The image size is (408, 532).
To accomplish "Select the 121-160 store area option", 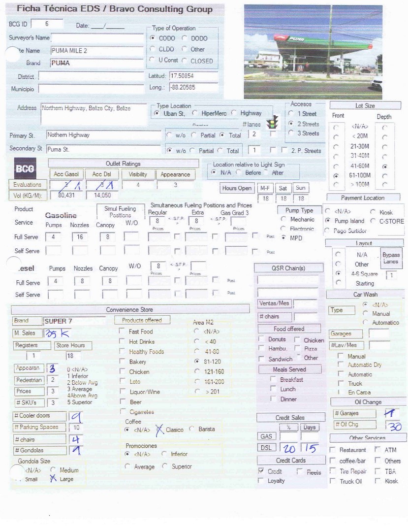I will (197, 371).
